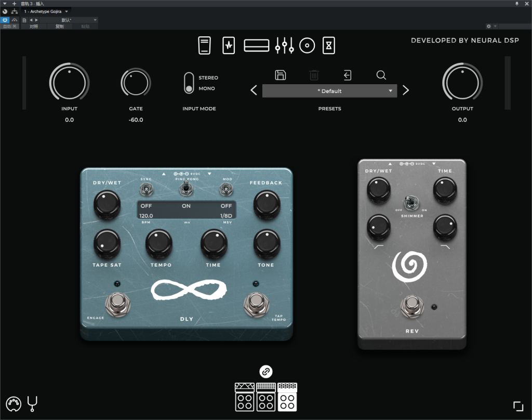
Task: Select the first amp/cab icon
Action: tap(245, 397)
